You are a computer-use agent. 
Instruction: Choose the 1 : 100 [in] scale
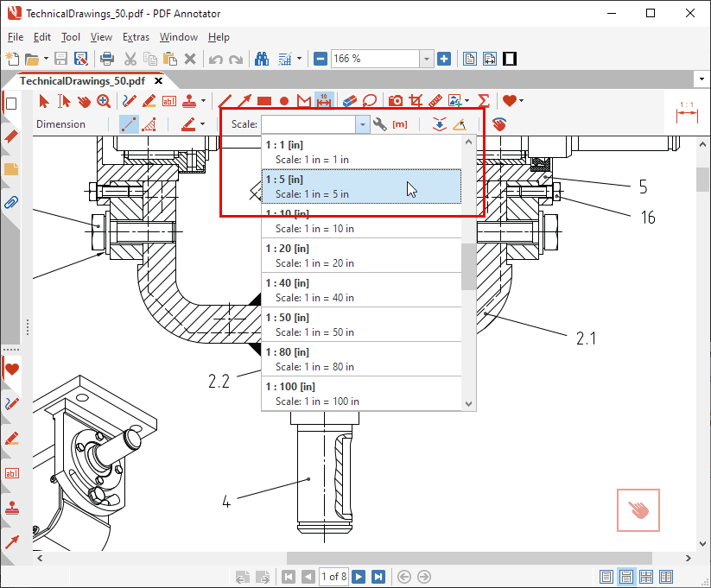pyautogui.click(x=361, y=394)
